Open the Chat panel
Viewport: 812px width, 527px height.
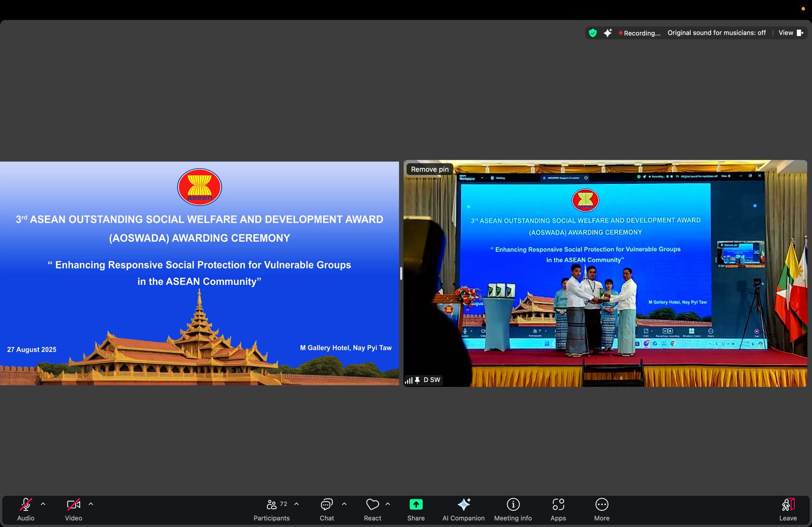tap(327, 510)
